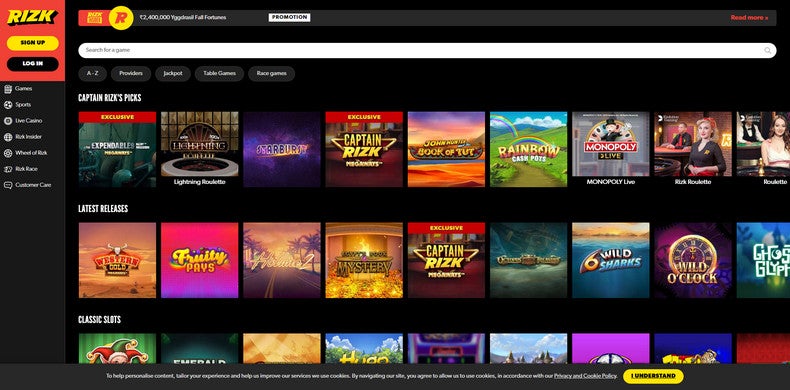Open the Wild O'Clock game tile
The width and height of the screenshot is (790, 390).
pos(693,261)
